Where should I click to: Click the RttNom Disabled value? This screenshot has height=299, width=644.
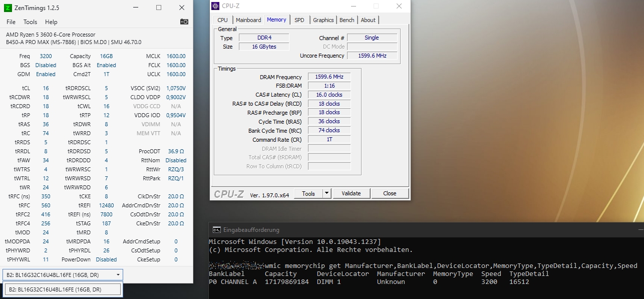(x=176, y=160)
